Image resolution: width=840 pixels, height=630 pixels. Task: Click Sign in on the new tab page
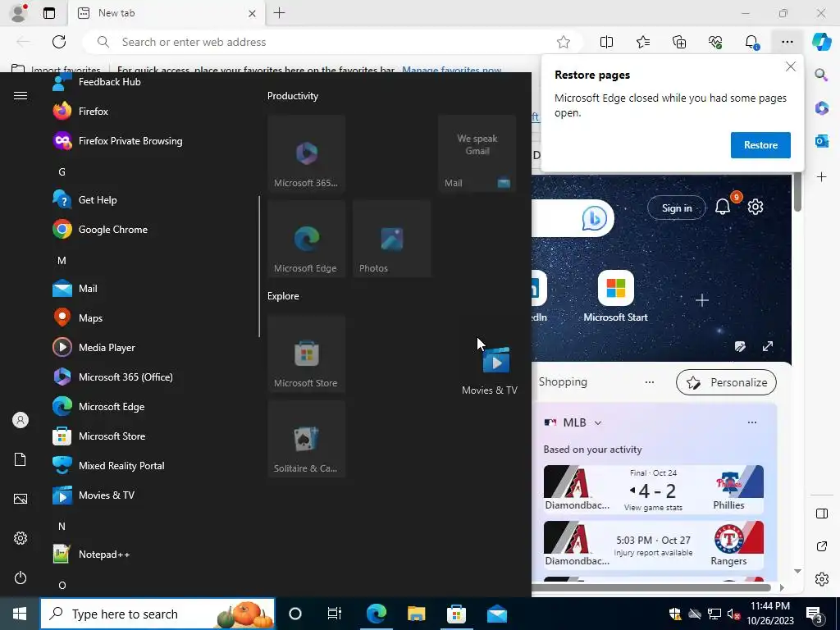[677, 208]
